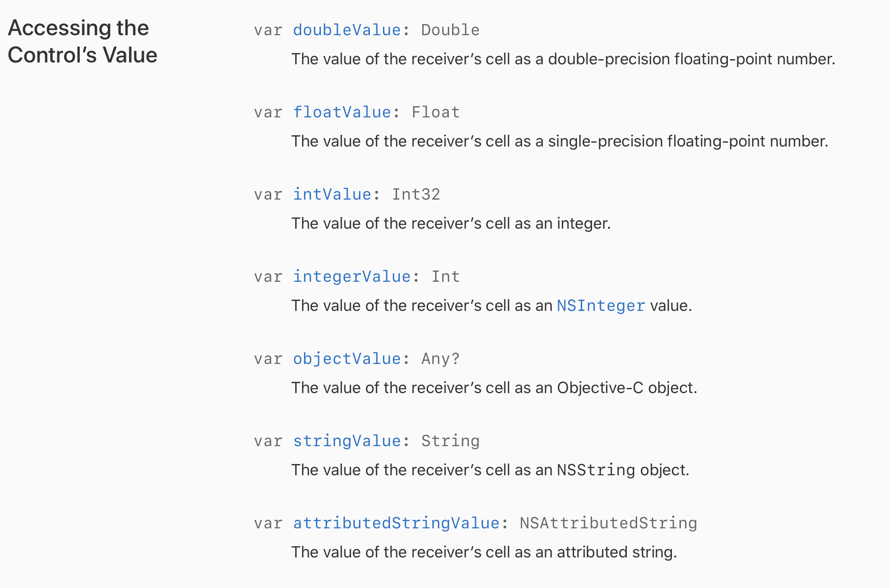
Task: Click the Int32 type text
Action: (416, 194)
